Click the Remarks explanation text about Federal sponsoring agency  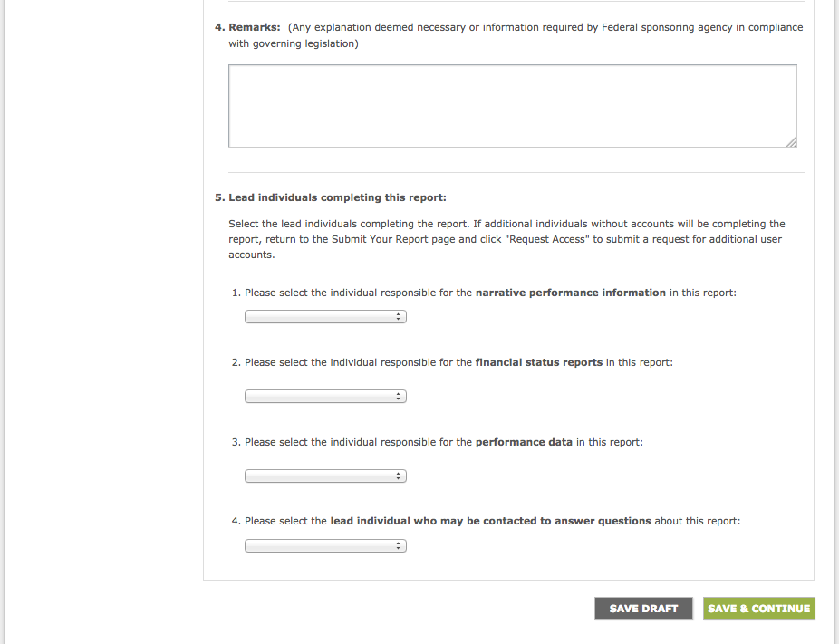[544, 27]
